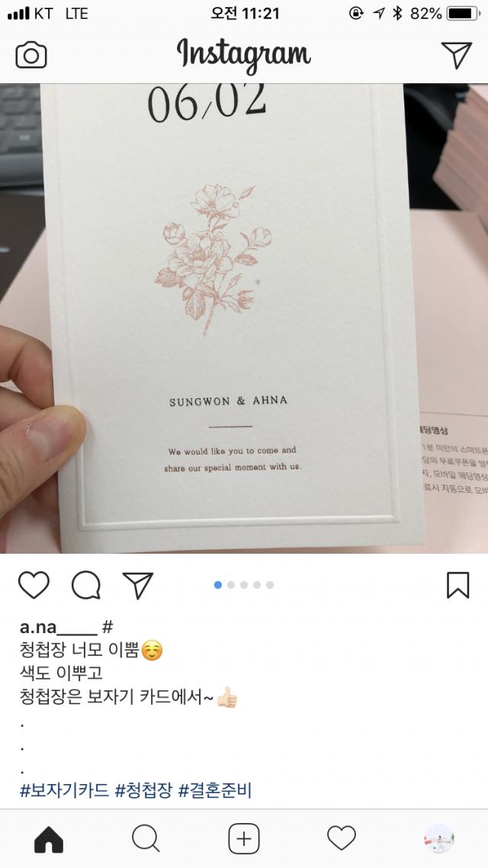The image size is (488, 868).
Task: Tap the battery status indicator
Action: pyautogui.click(x=464, y=13)
